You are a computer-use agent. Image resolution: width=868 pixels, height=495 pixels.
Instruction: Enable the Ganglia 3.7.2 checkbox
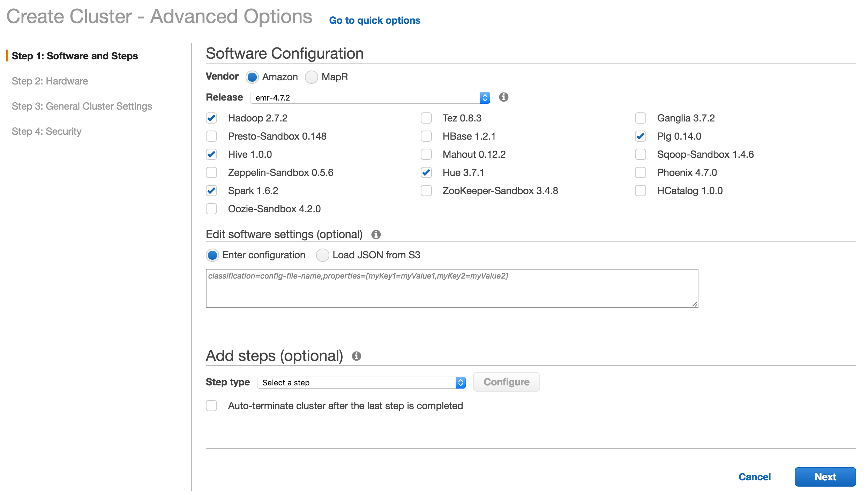click(x=641, y=118)
